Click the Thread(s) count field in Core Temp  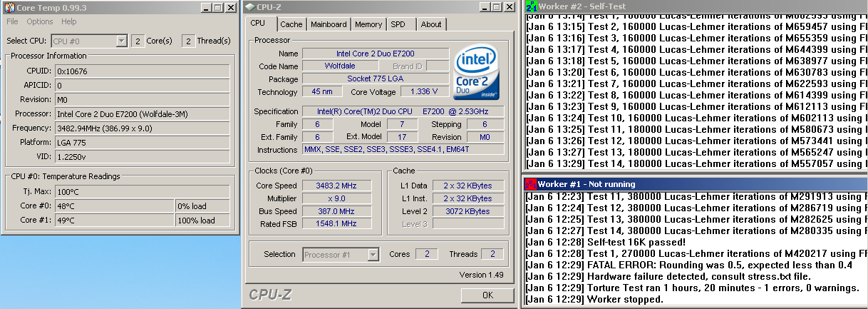188,41
